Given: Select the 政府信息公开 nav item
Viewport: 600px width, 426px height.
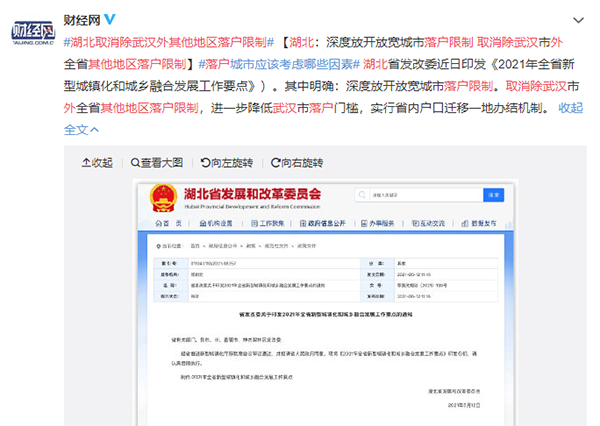Looking at the screenshot, I should pyautogui.click(x=323, y=223).
